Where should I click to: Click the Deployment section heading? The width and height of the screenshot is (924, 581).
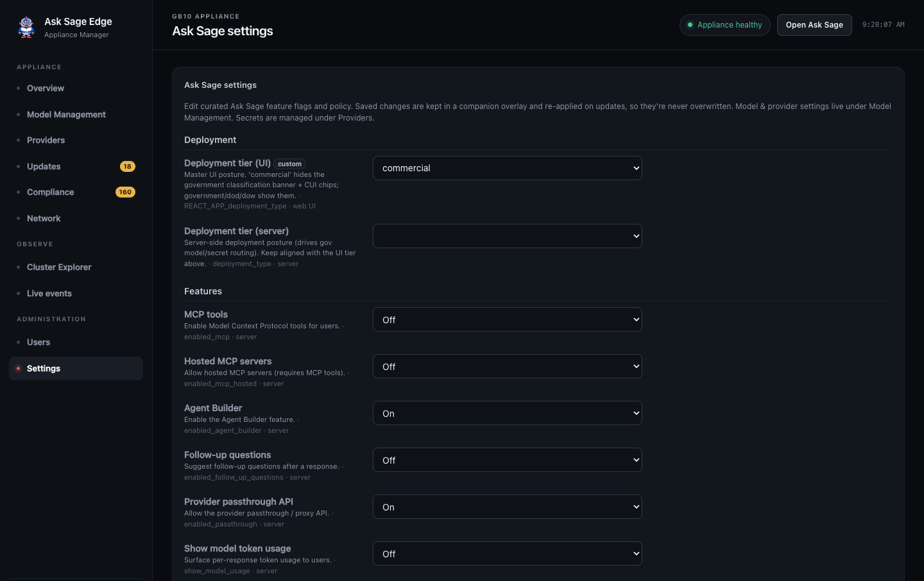tap(210, 140)
